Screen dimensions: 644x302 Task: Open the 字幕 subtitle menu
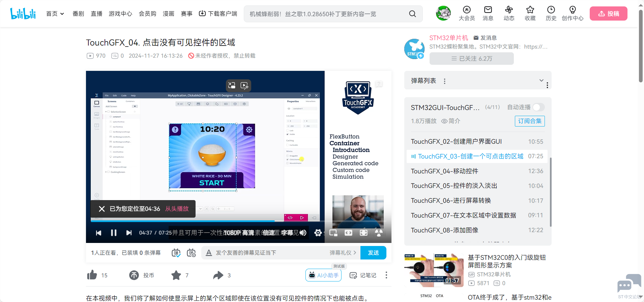pos(287,233)
